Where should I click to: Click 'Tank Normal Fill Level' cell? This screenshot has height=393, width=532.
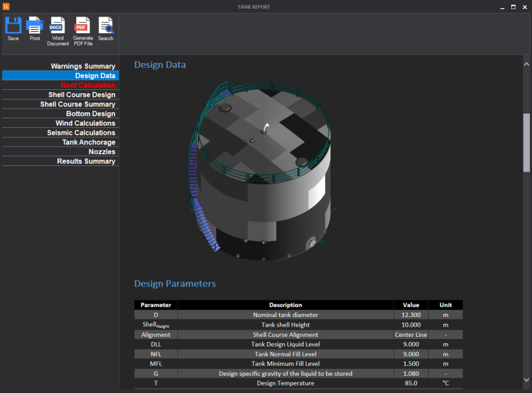(x=285, y=354)
